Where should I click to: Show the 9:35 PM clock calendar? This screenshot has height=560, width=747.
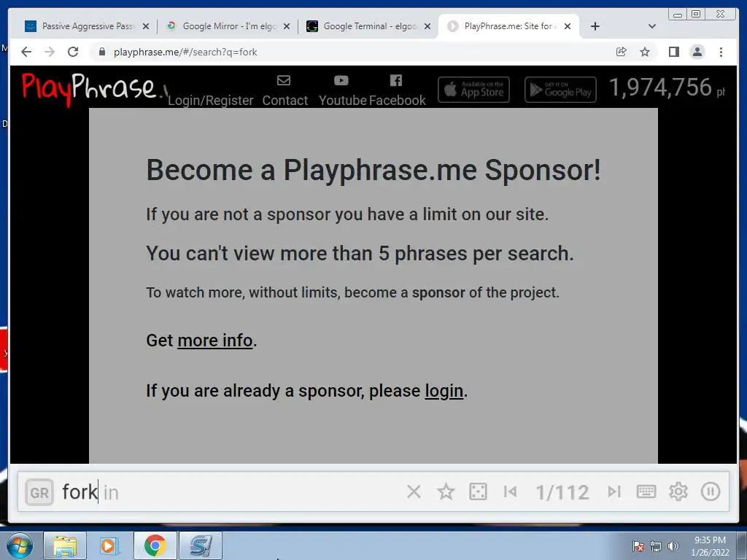point(710,546)
